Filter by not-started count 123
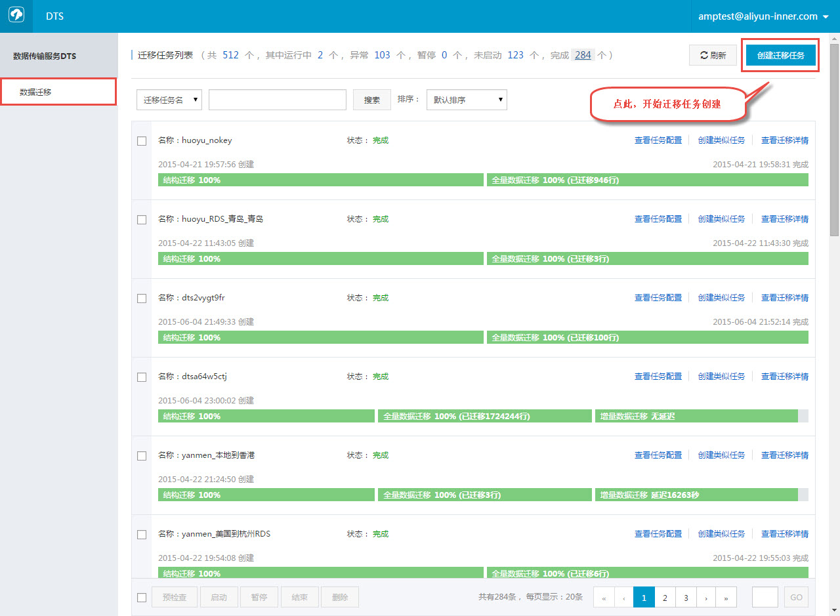This screenshot has width=840, height=616. (x=515, y=55)
